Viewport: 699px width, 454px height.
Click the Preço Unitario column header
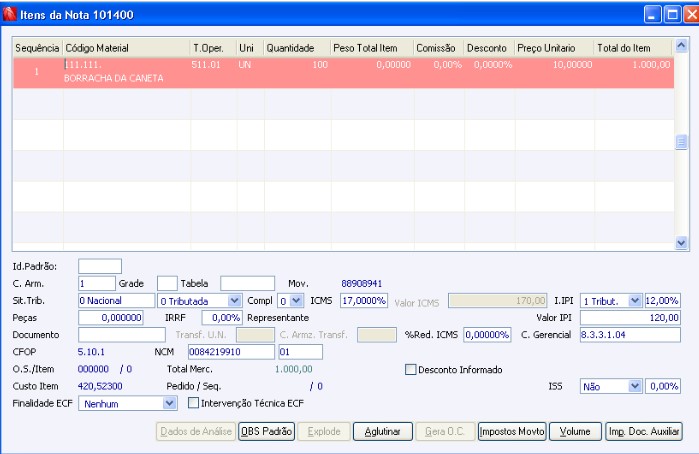tap(554, 48)
